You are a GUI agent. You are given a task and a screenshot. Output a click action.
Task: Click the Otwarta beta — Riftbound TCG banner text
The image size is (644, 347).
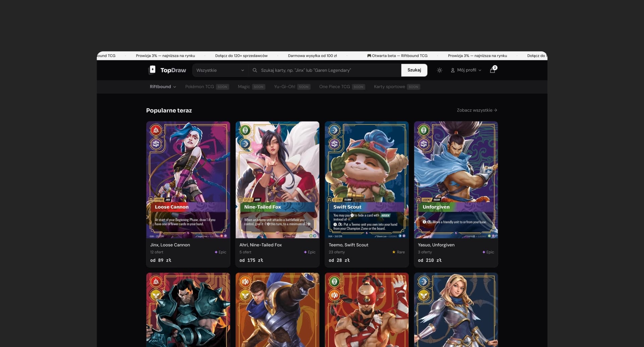pos(397,56)
